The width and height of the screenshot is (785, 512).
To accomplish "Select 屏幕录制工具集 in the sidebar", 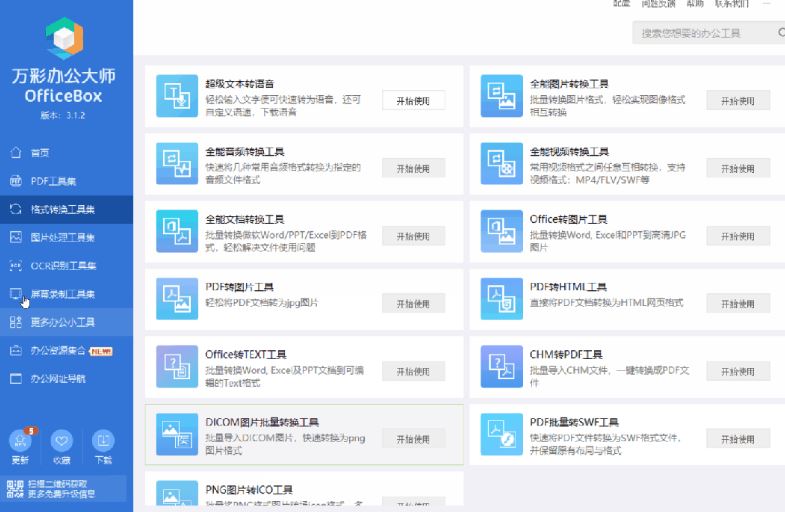I will 62,294.
